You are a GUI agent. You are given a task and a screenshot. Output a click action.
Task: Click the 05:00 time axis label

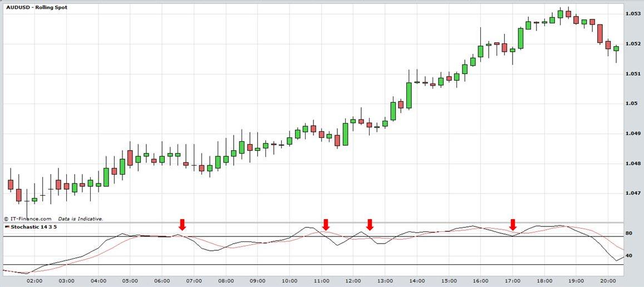point(130,281)
